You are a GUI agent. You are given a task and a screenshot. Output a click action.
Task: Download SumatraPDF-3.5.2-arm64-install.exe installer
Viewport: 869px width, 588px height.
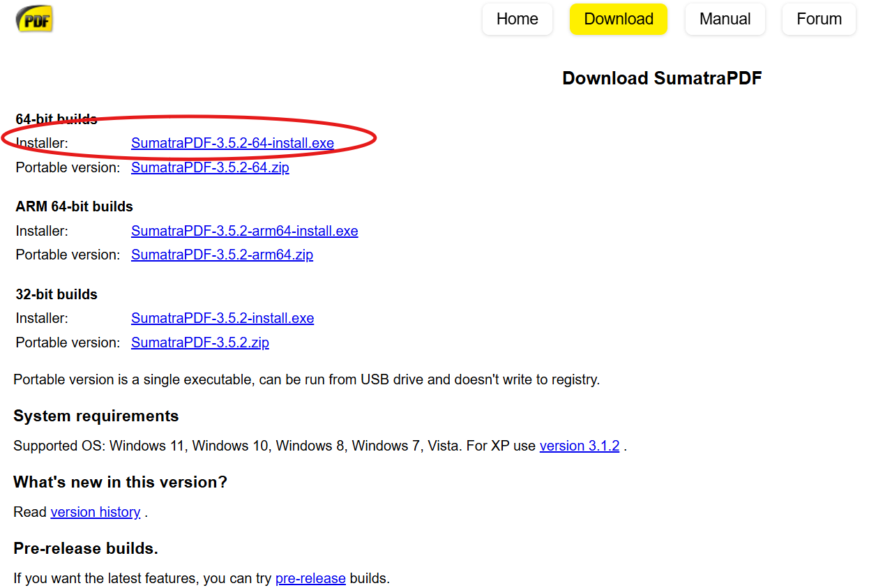tap(244, 232)
